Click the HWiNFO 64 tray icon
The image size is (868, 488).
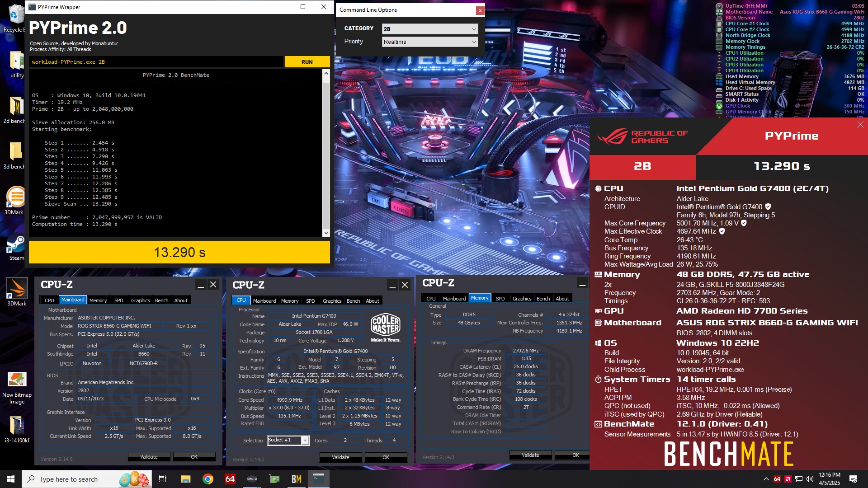click(x=777, y=479)
